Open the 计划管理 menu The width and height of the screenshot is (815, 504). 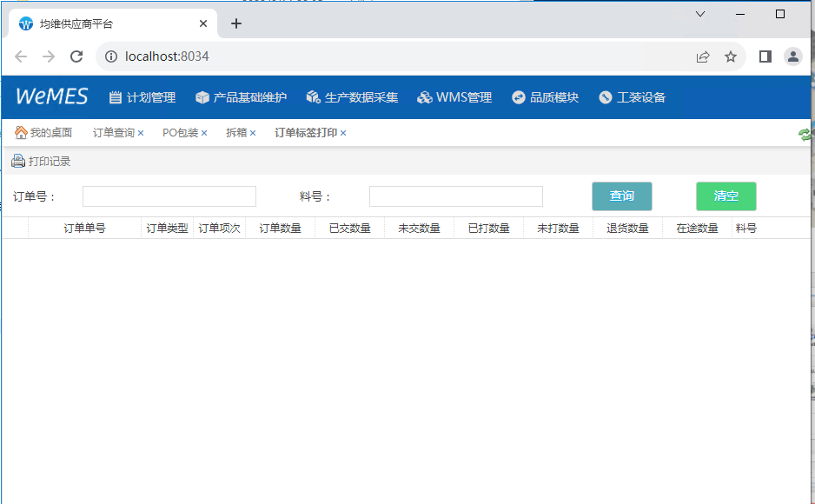(142, 97)
